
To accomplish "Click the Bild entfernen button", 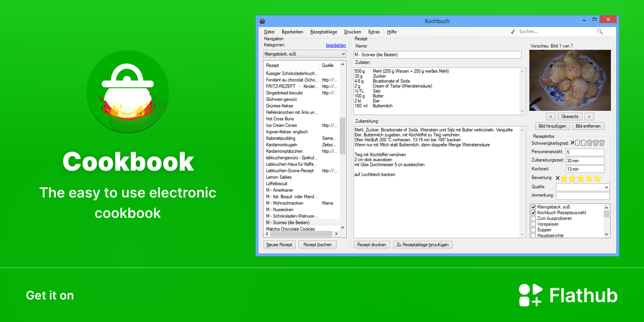I will [x=588, y=126].
